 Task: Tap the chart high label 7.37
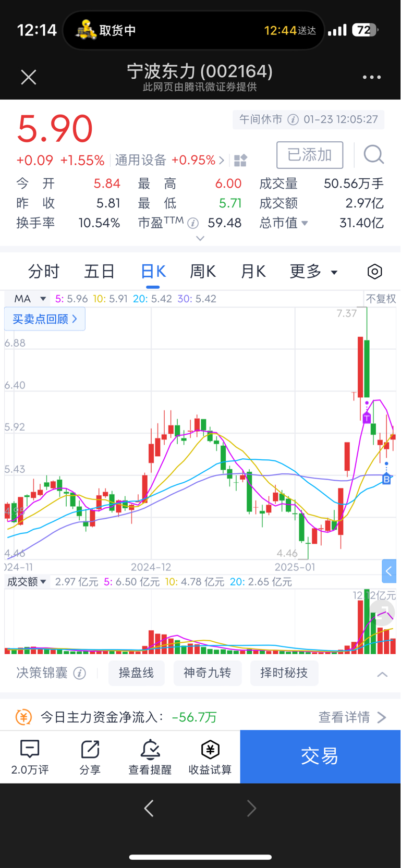click(x=347, y=313)
